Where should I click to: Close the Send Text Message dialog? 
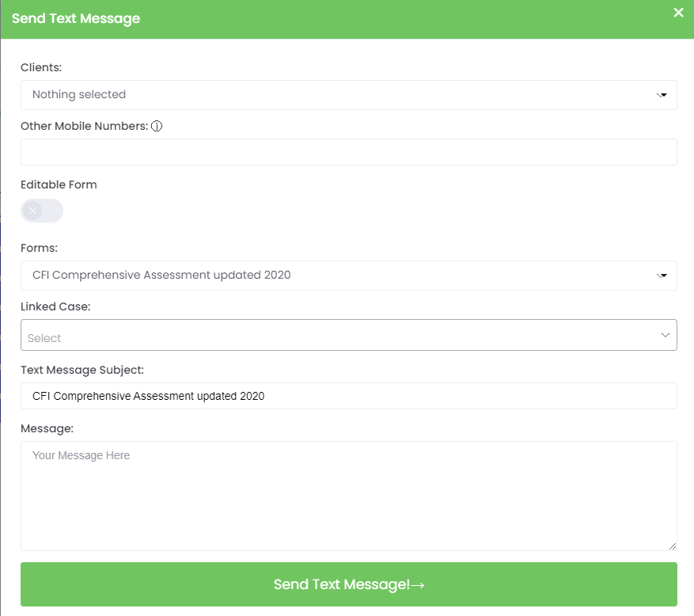pyautogui.click(x=678, y=13)
